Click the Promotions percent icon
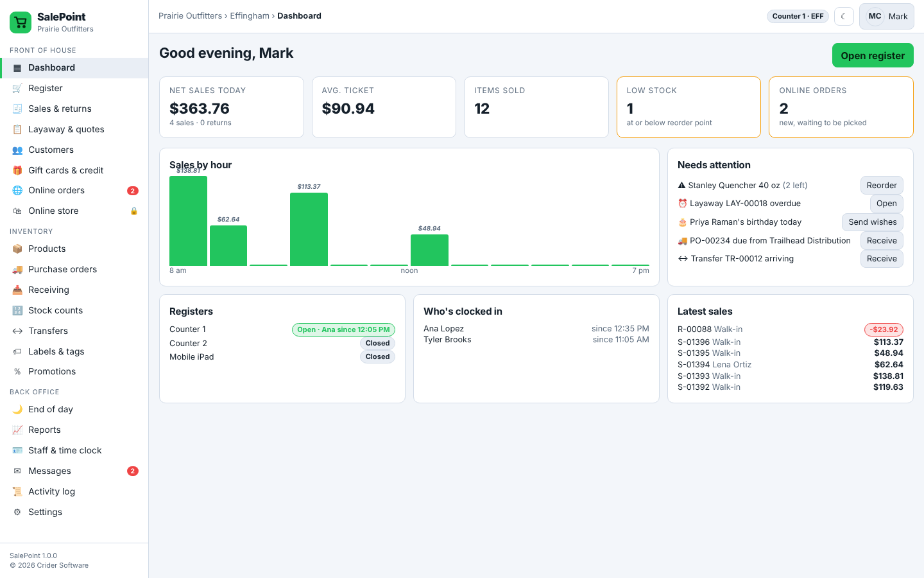 [17, 372]
